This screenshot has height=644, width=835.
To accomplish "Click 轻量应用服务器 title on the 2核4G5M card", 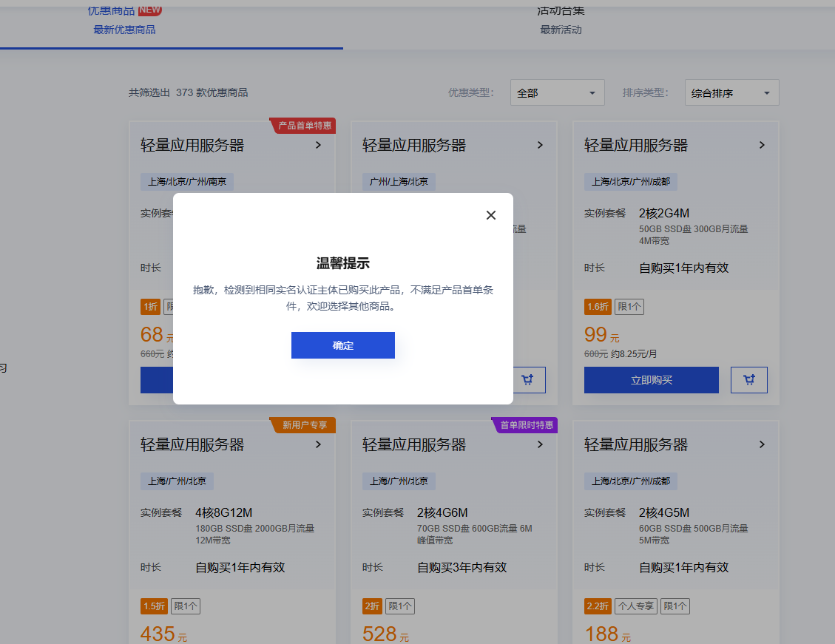I will click(x=636, y=444).
